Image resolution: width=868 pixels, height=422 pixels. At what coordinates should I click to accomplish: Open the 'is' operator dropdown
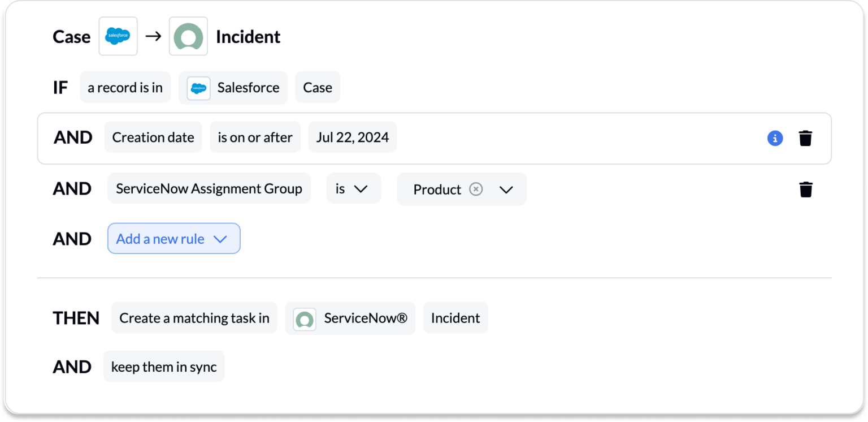(353, 188)
